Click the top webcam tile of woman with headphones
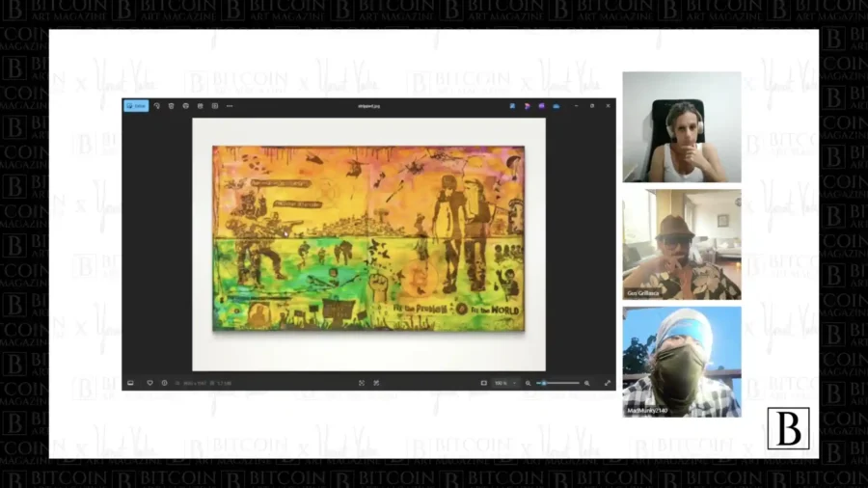Viewport: 868px width, 488px height. pyautogui.click(x=682, y=126)
